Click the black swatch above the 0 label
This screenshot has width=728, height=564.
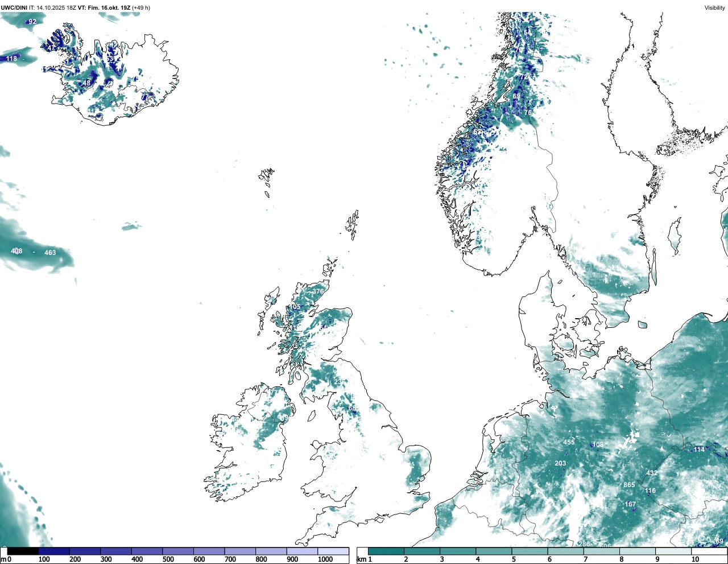(x=23, y=551)
